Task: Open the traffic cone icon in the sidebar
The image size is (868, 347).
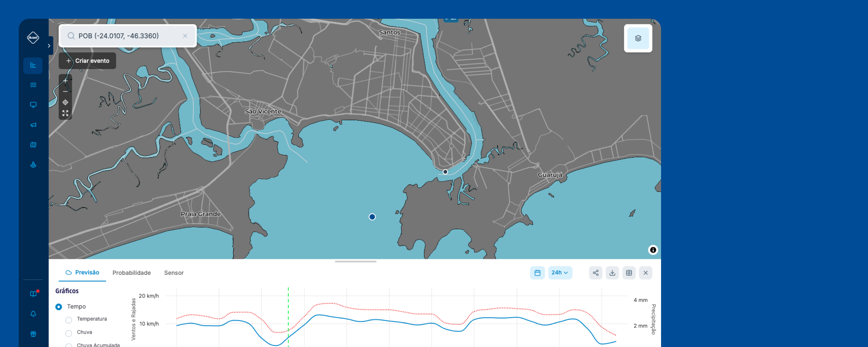Action: [x=33, y=165]
